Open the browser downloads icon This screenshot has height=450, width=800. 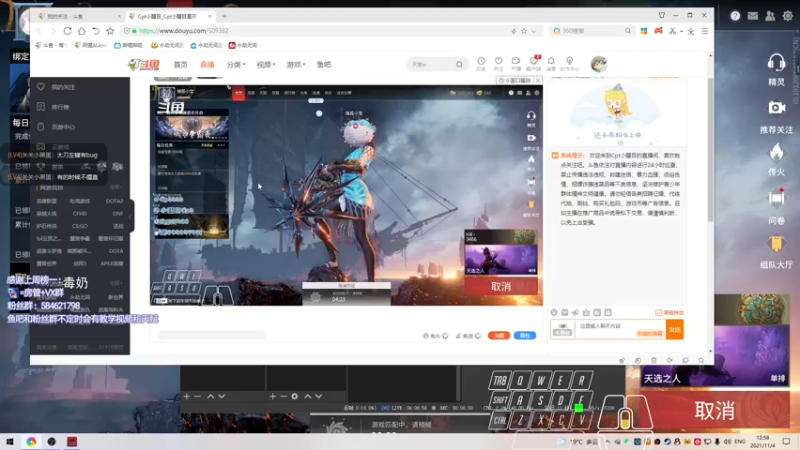pos(691,31)
